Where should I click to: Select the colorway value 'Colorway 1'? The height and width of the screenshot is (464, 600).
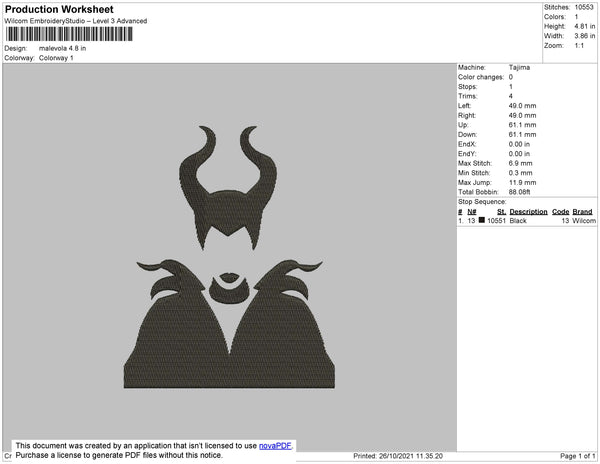pos(56,58)
